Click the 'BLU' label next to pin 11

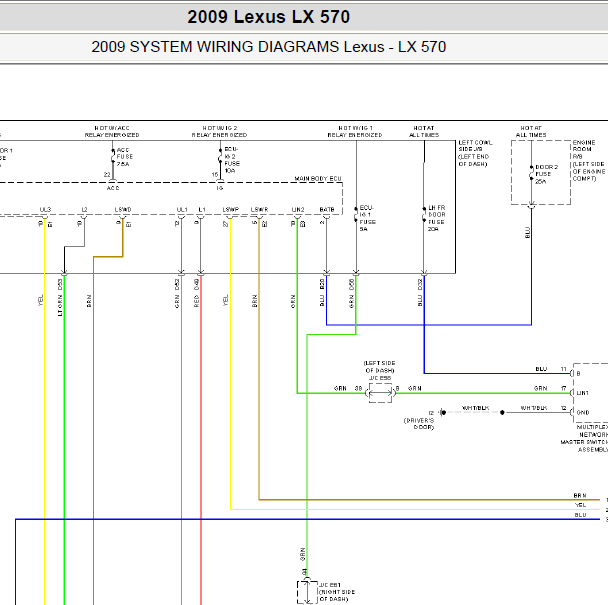[x=541, y=369]
